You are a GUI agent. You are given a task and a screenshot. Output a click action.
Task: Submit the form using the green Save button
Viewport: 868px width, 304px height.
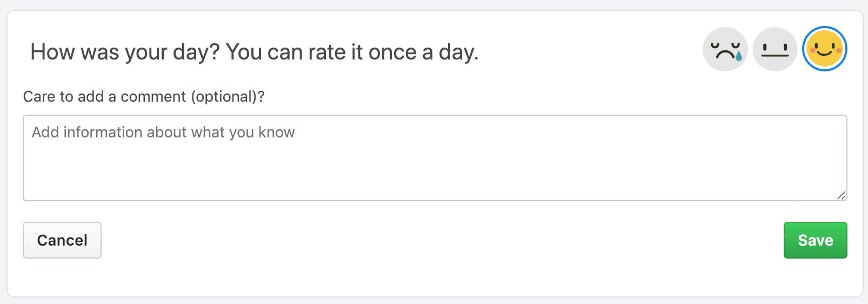click(815, 240)
